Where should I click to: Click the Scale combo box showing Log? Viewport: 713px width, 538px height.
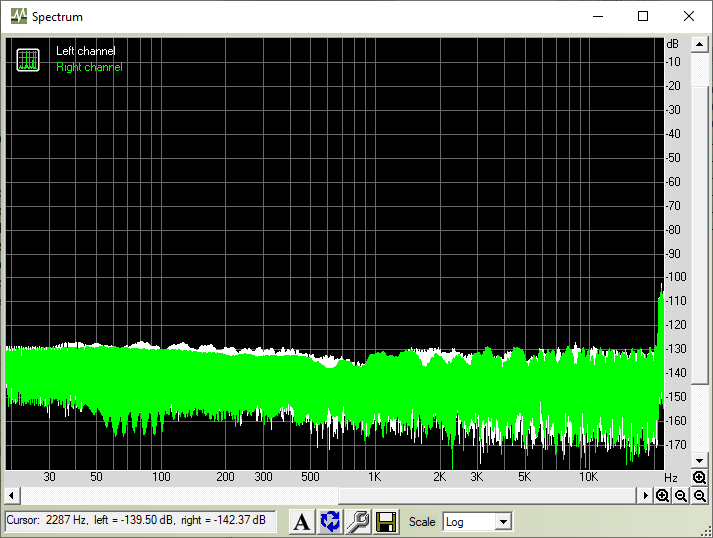[x=469, y=522]
